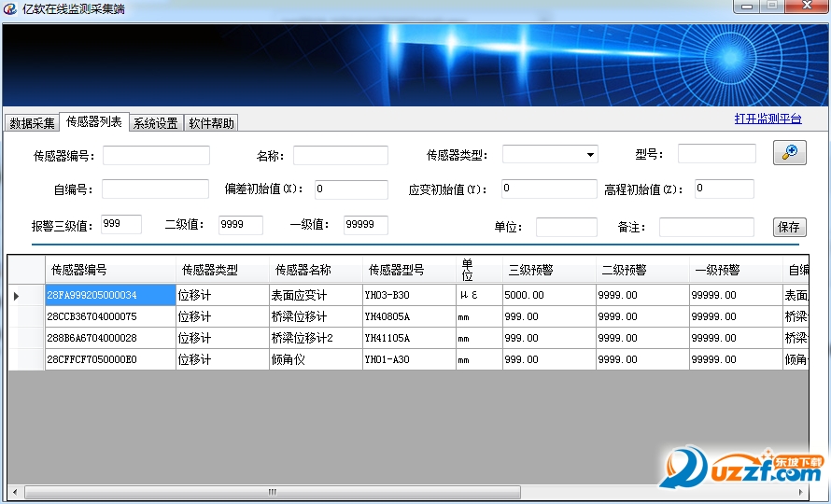Viewport: 831px width, 504px height.
Task: Click the YH01-A30 model cell
Action: (409, 359)
